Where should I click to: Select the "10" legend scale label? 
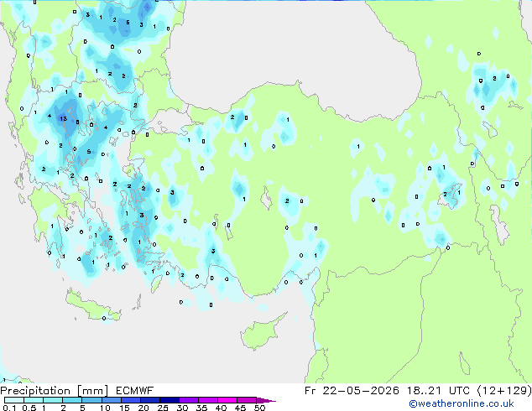[105, 408]
